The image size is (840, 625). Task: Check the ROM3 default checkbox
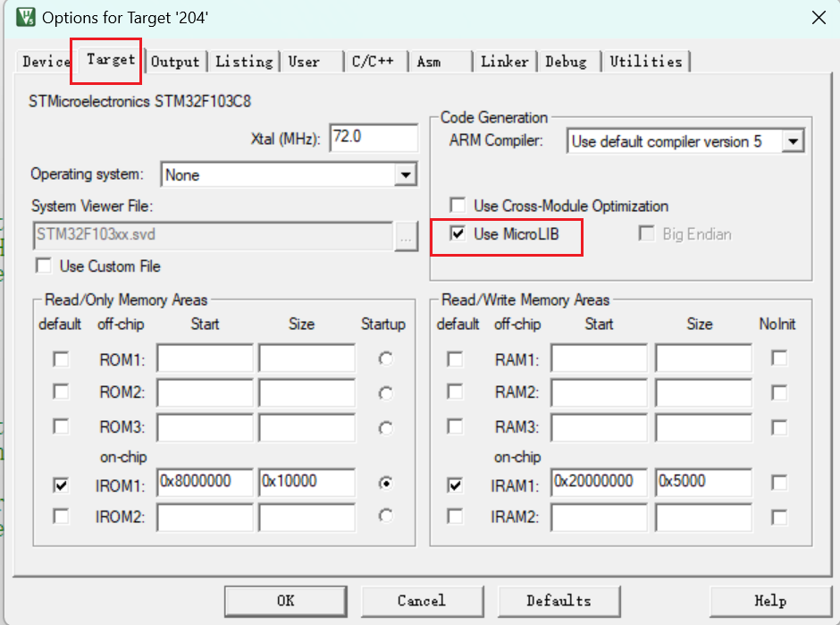tap(61, 427)
